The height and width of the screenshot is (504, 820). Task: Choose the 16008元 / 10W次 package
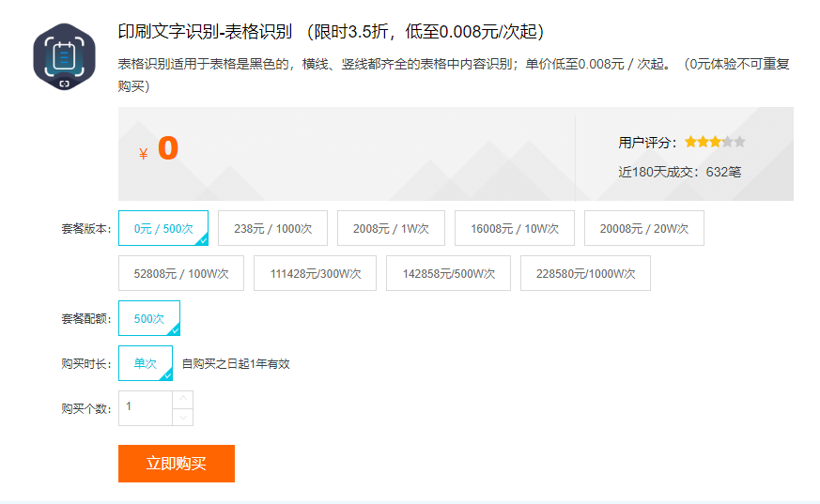515,228
